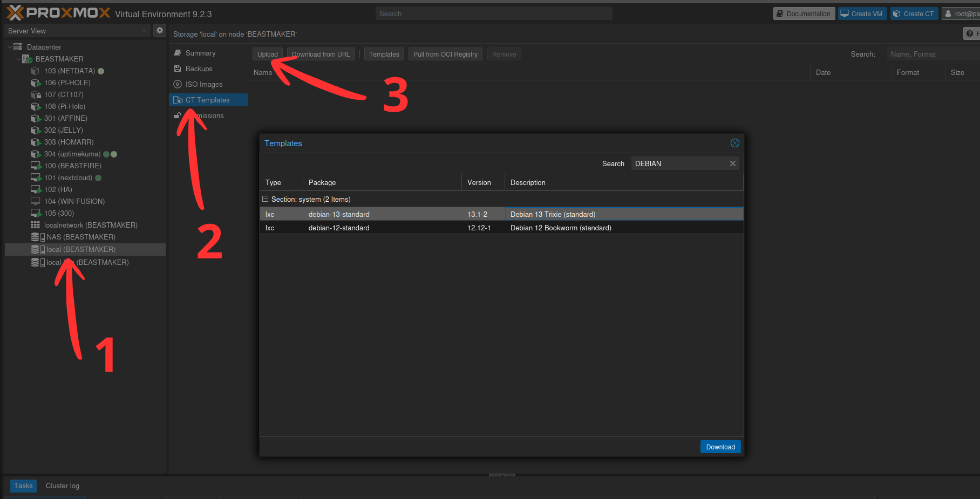Click the Download button
Image resolution: width=980 pixels, height=499 pixels.
(720, 447)
